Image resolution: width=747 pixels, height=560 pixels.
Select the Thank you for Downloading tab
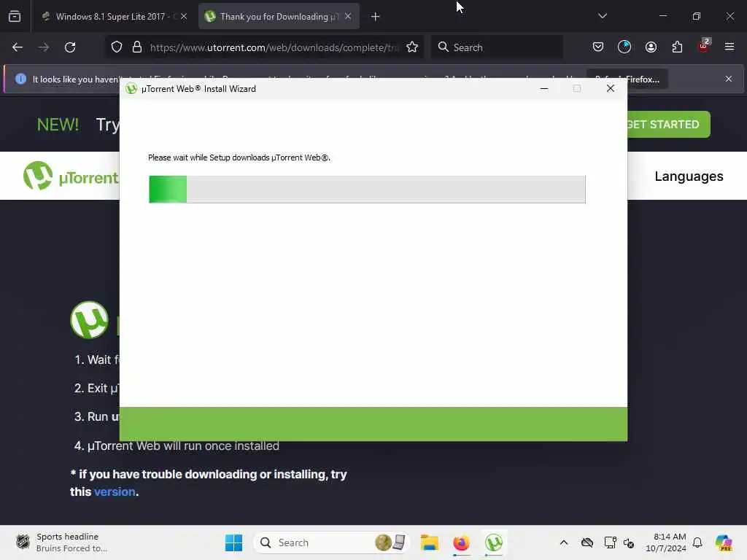279,17
